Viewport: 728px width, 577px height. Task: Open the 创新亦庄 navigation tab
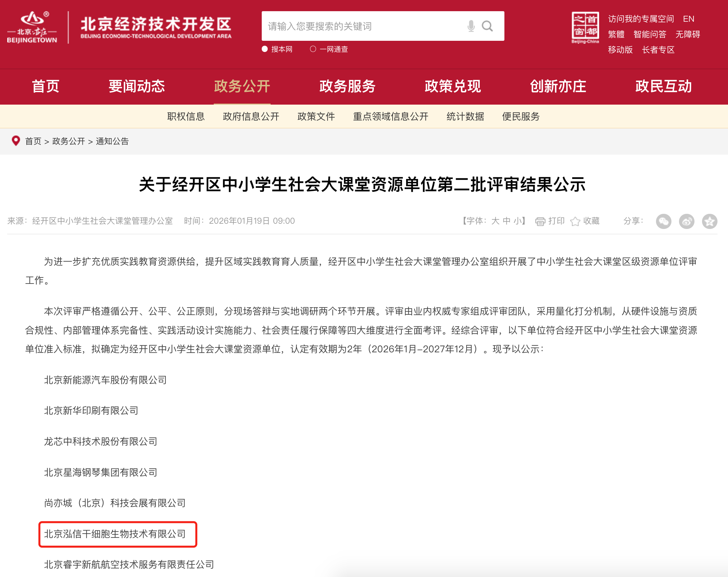tap(558, 87)
